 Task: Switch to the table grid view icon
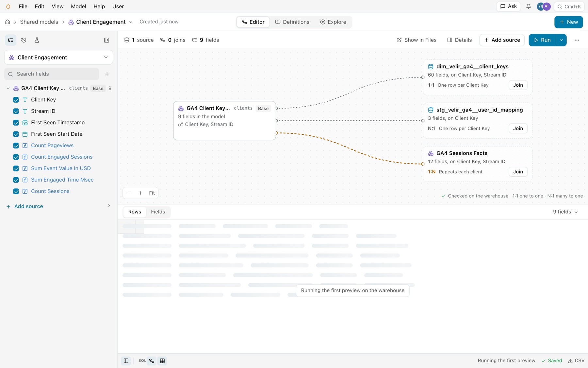click(x=162, y=360)
